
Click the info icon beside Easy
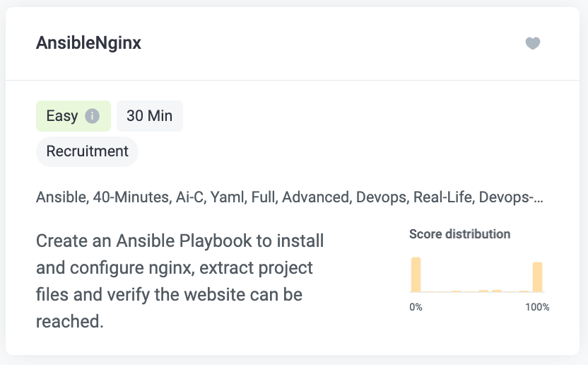(93, 116)
